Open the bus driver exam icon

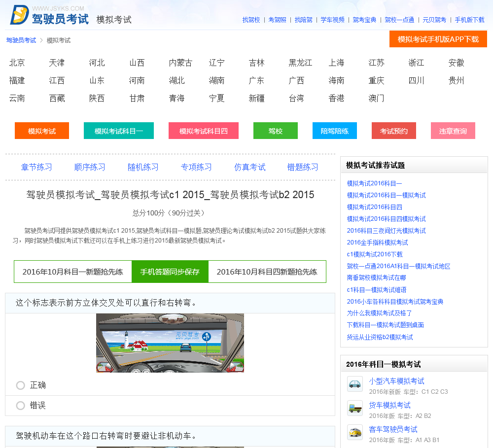[354, 432]
